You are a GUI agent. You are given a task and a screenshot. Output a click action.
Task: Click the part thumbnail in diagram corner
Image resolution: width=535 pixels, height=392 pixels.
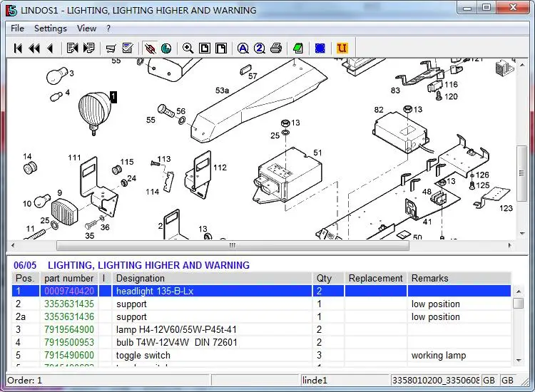(x=505, y=67)
